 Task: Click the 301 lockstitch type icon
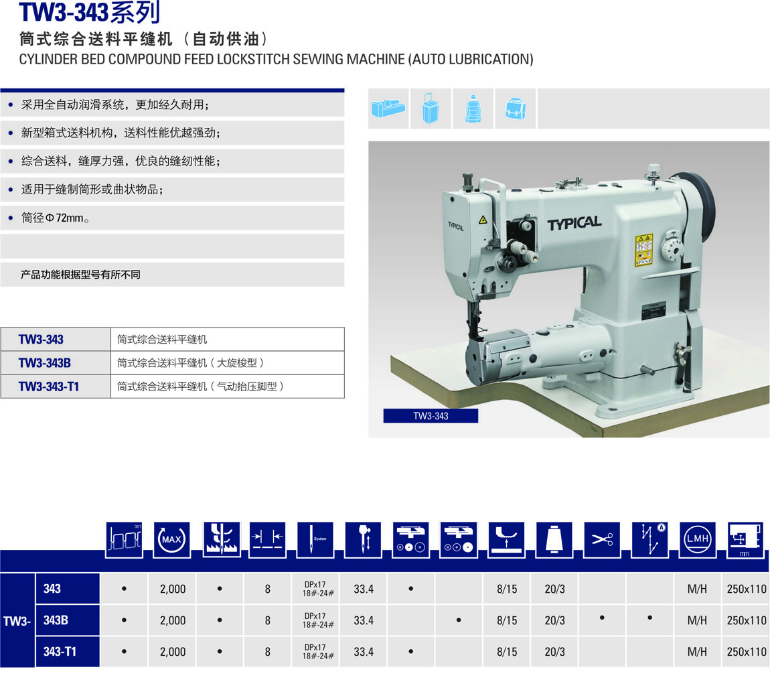tap(125, 540)
